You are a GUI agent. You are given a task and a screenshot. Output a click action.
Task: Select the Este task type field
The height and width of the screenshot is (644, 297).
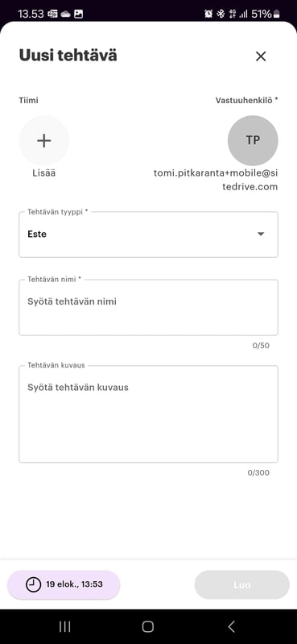(148, 235)
